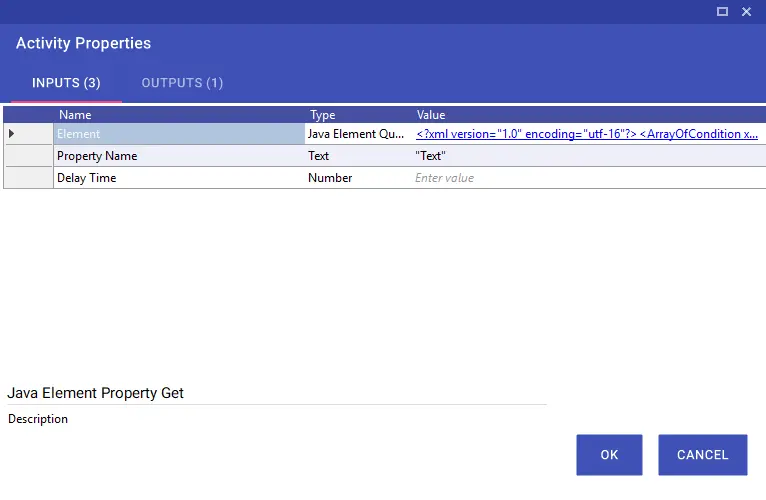Click the Text type cell of Property Name

(359, 156)
